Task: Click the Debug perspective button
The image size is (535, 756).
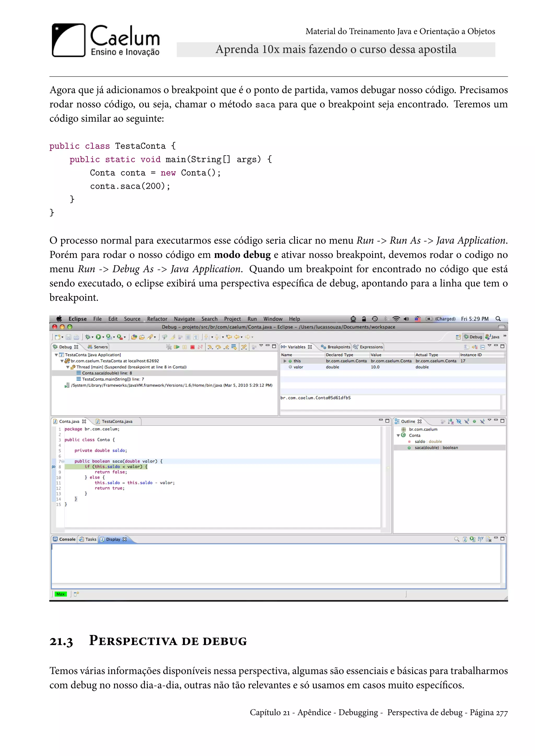Action: (x=473, y=337)
